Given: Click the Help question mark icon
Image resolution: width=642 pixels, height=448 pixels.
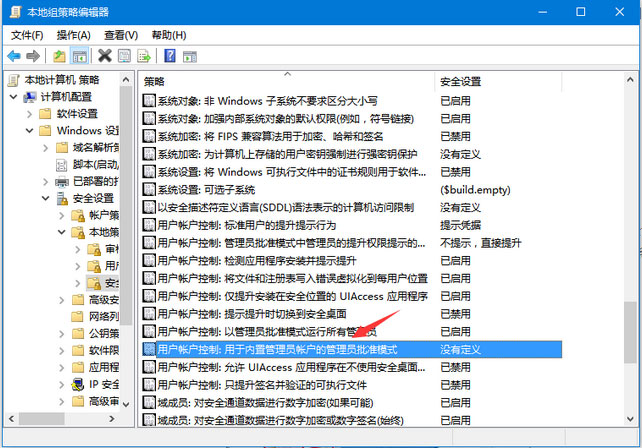Looking at the screenshot, I should point(170,55).
